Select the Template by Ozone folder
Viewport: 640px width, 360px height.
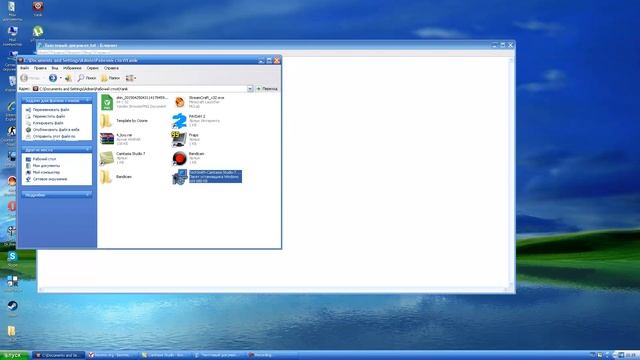106,121
